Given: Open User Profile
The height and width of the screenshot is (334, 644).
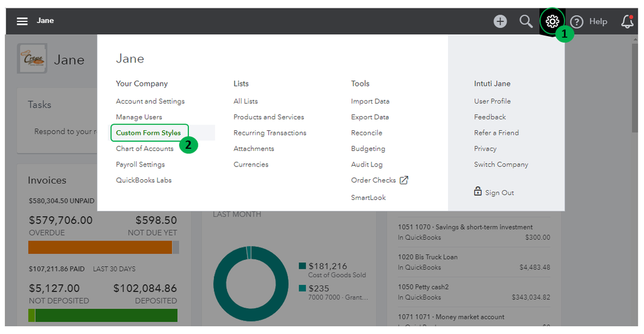Looking at the screenshot, I should click(492, 101).
